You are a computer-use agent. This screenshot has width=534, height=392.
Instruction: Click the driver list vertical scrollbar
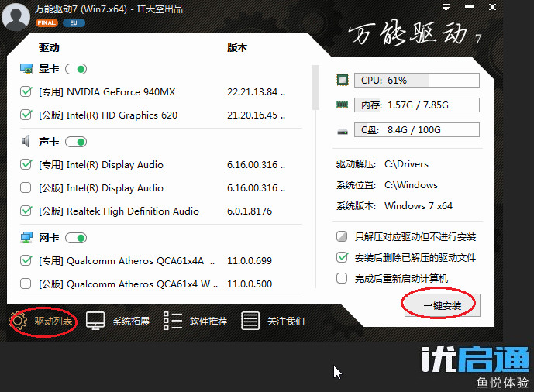point(315,88)
